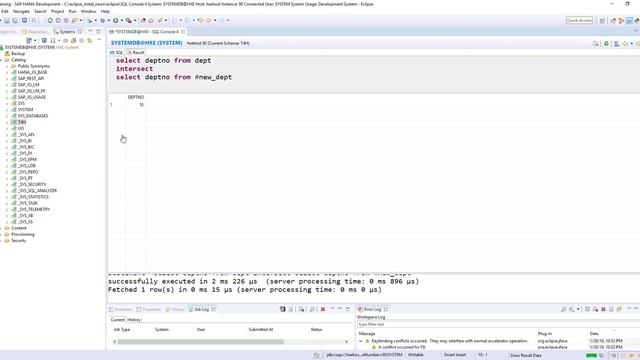Select the SAP_XS_USAGE schema
Viewport: 640px width, 360px height.
coord(32,97)
